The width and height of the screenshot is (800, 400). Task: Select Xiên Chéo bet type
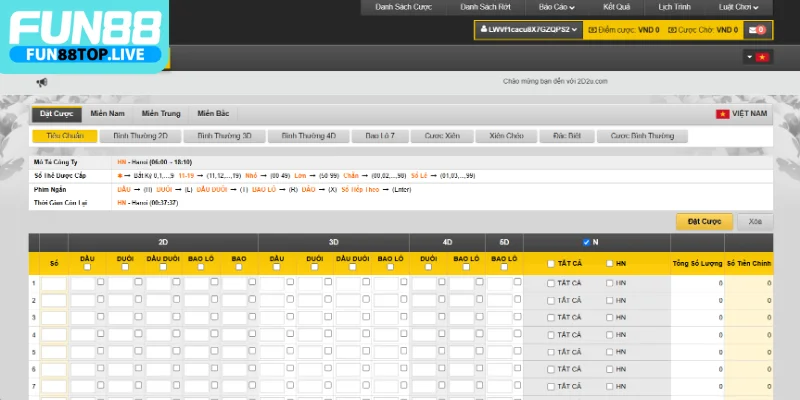click(506, 136)
